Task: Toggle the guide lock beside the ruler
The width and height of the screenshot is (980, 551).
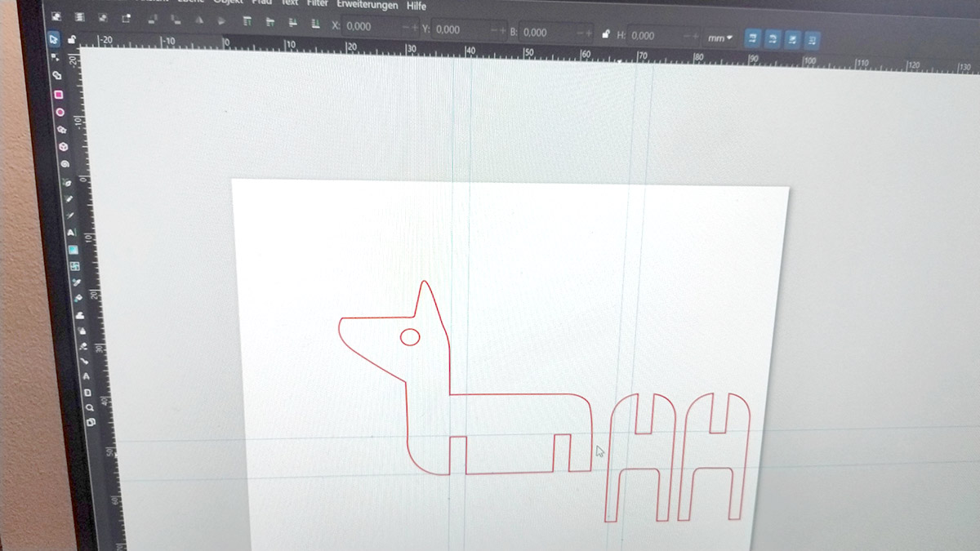Action: pos(72,39)
